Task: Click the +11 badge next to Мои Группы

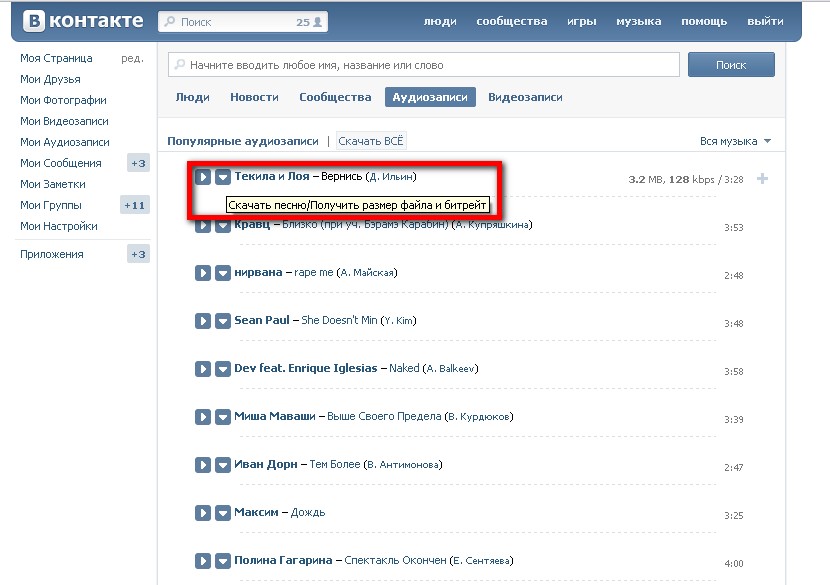Action: click(134, 205)
